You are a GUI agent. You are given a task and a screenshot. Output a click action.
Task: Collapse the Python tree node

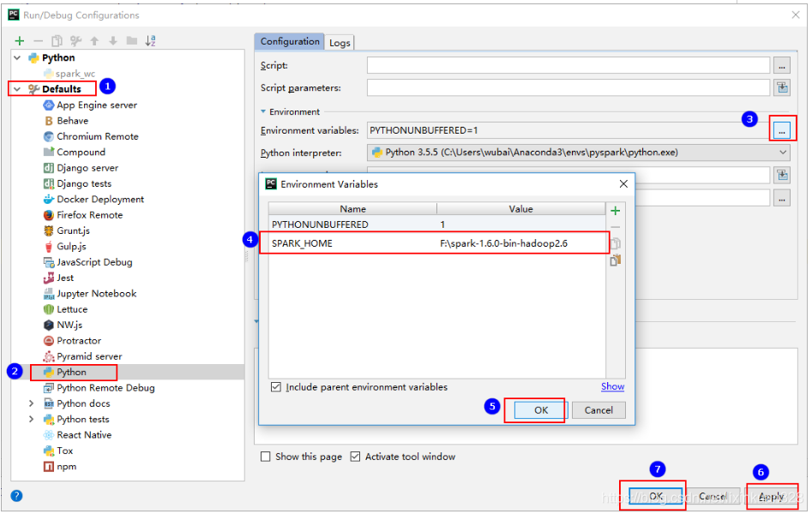tap(15, 57)
